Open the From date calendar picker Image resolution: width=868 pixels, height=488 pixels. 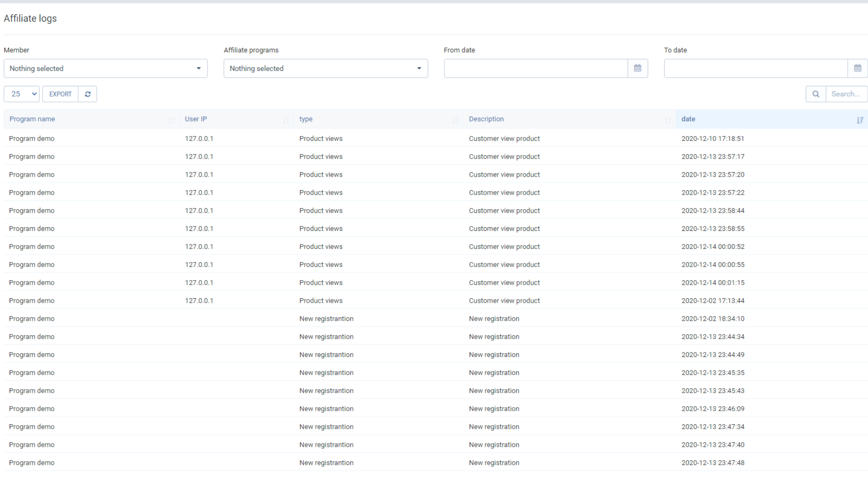[x=637, y=68]
